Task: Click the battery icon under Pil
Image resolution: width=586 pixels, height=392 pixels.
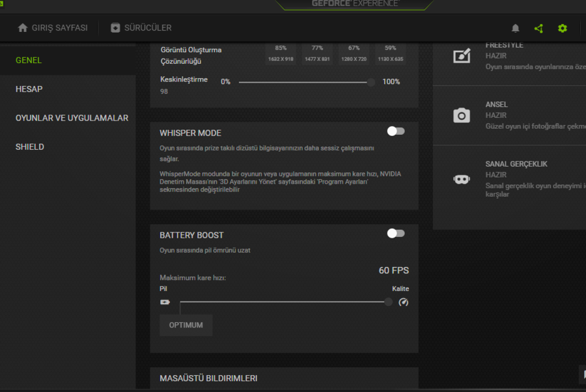Action: point(165,302)
